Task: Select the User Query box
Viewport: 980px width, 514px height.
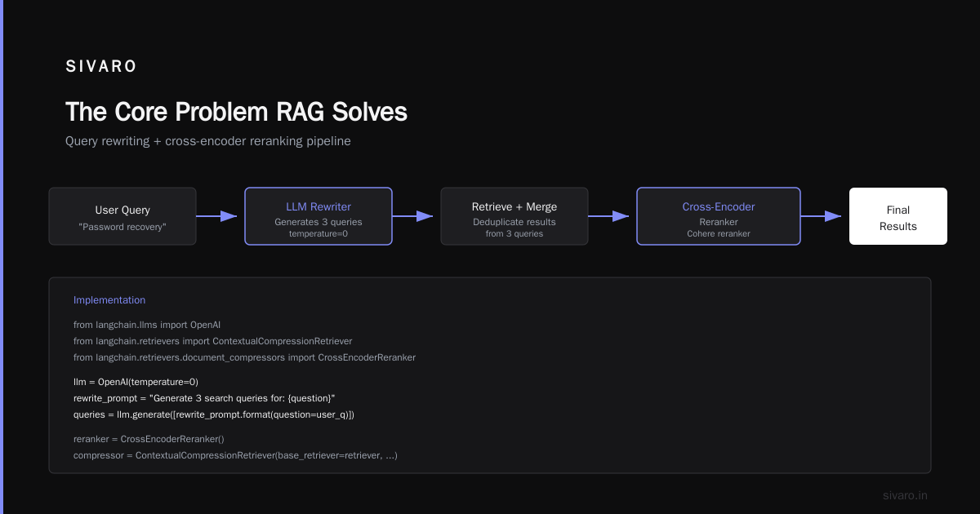Action: tap(122, 216)
